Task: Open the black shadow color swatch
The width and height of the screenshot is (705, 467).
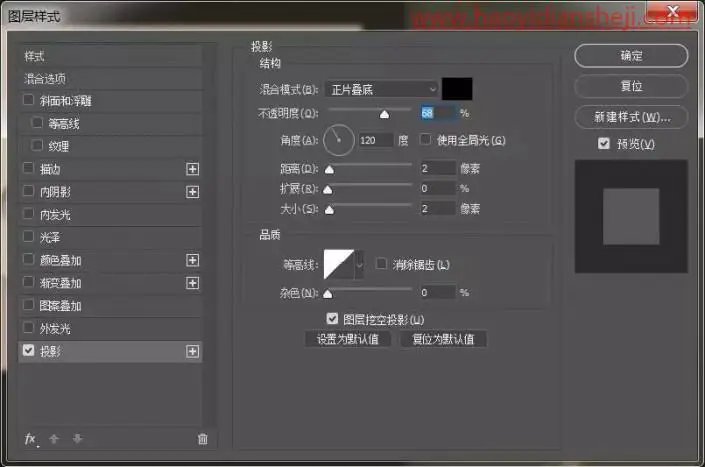Action: 457,89
